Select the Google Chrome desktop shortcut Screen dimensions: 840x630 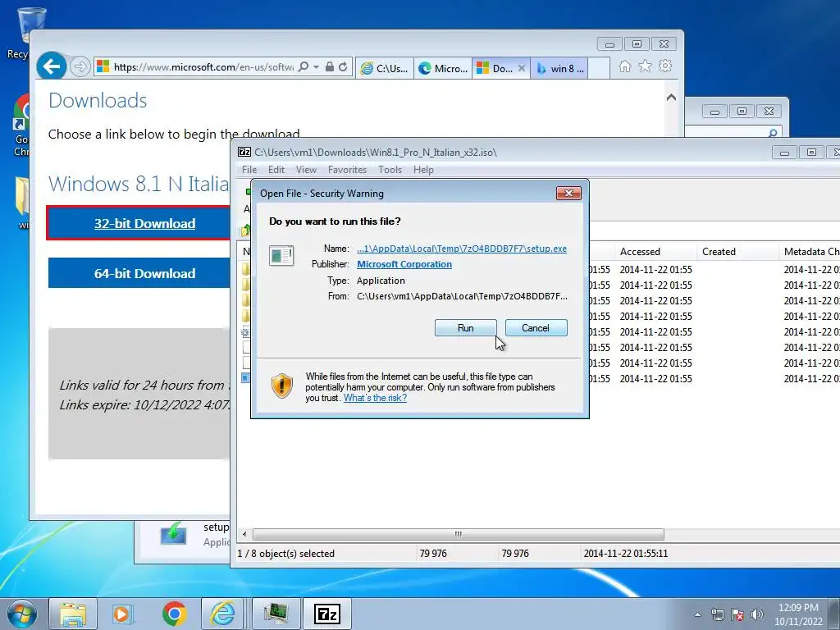pyautogui.click(x=21, y=125)
